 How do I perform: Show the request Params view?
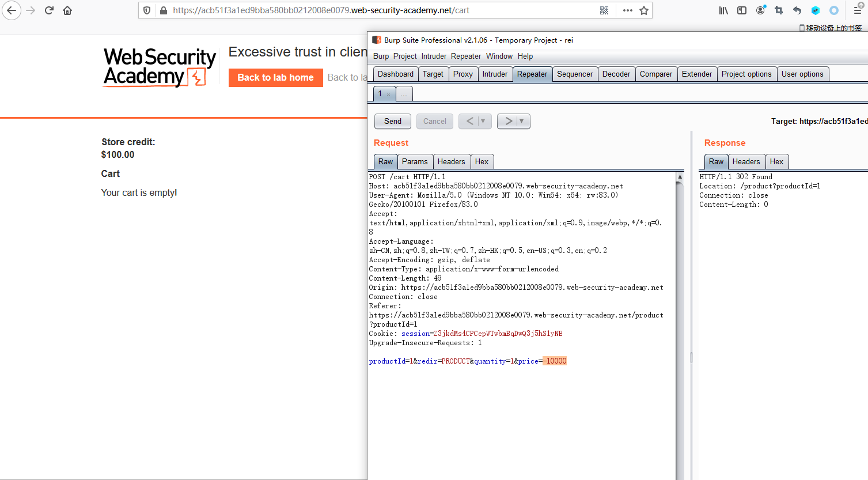click(415, 162)
